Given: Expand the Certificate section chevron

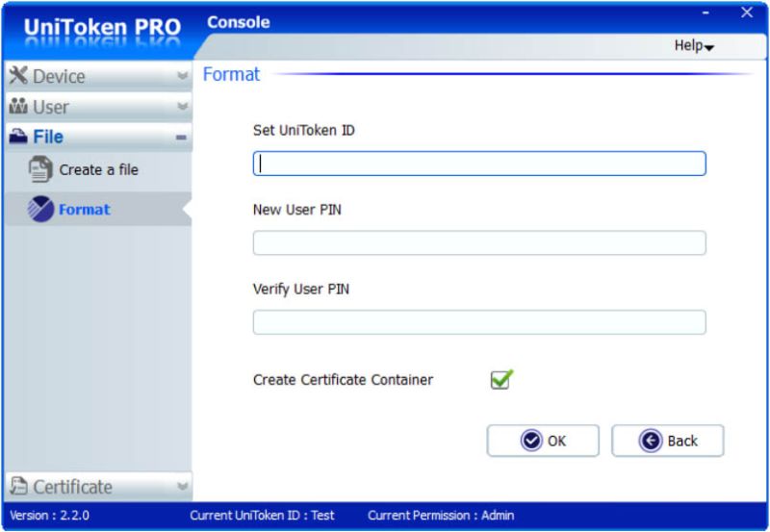Looking at the screenshot, I should pyautogui.click(x=182, y=487).
